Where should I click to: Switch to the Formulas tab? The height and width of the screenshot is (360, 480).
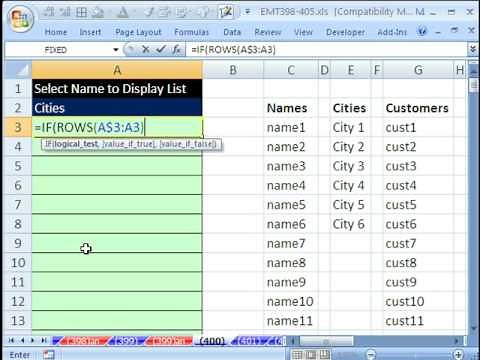coord(191,32)
